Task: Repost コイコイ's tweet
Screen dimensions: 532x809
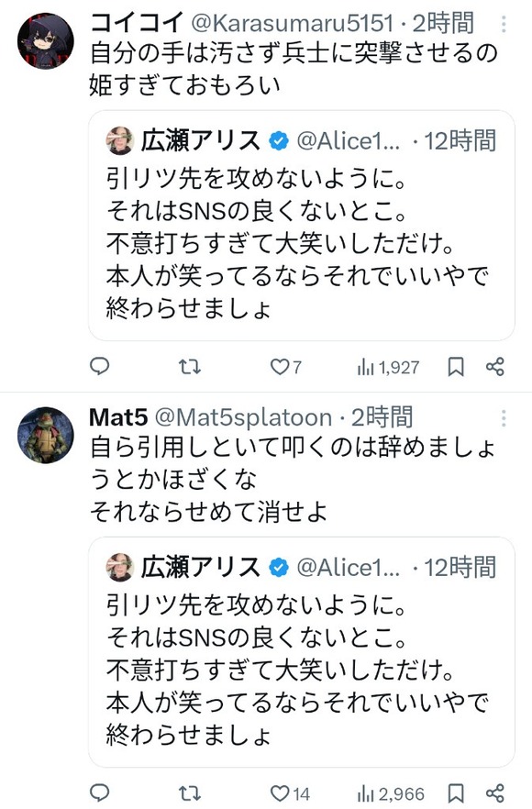Action: (x=189, y=367)
